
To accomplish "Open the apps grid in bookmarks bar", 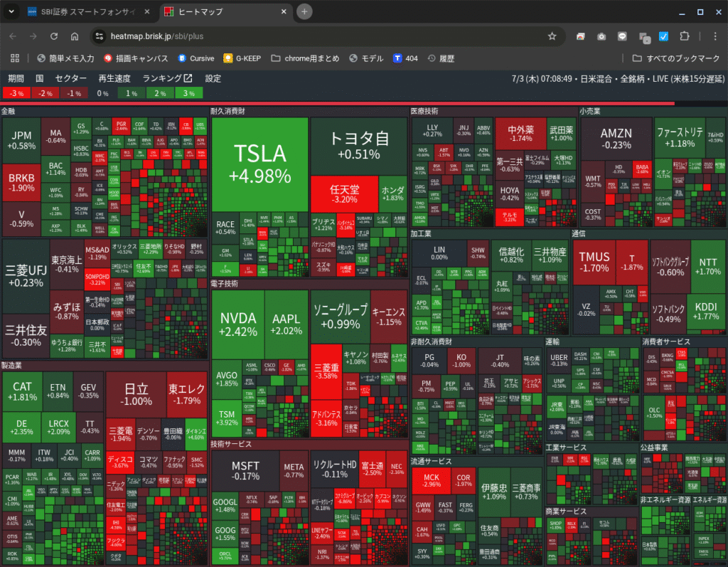I will click(x=15, y=58).
